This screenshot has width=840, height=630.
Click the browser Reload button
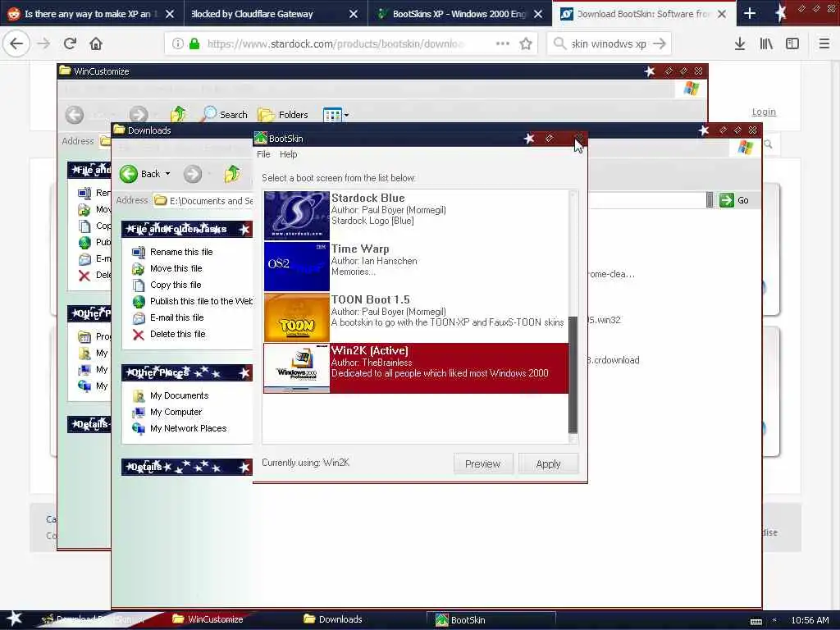pyautogui.click(x=71, y=44)
